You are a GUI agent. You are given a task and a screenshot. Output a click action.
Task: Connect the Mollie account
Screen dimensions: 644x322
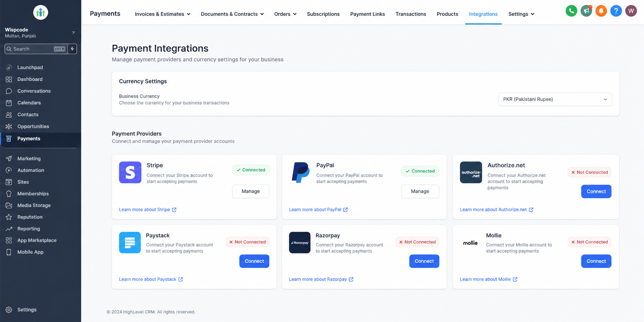tap(596, 261)
